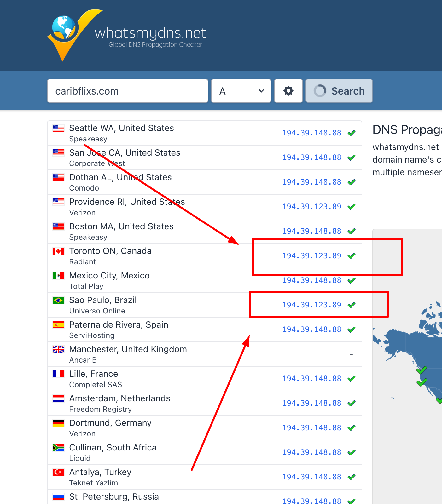Click the South Africa flag for Cullinan
The height and width of the screenshot is (504, 442).
pyautogui.click(x=58, y=448)
